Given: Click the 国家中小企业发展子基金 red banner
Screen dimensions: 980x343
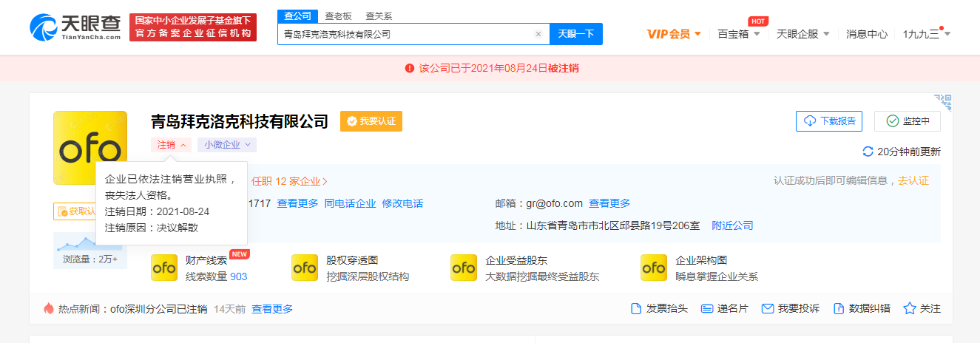Looking at the screenshot, I should [192, 27].
